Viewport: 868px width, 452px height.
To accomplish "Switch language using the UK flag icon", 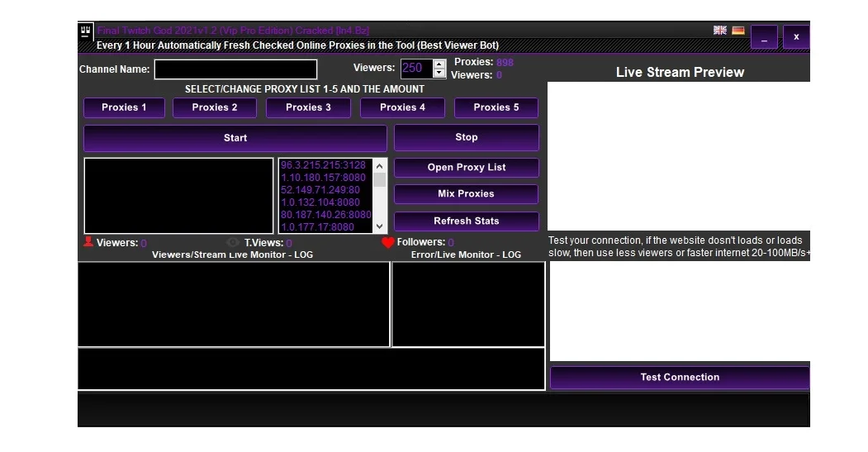I will coord(719,30).
